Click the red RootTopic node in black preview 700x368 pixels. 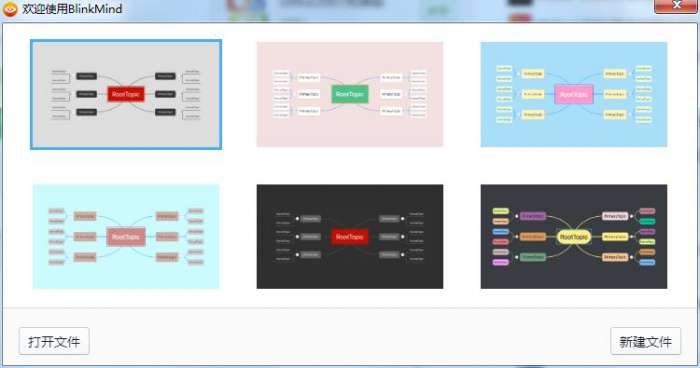350,237
